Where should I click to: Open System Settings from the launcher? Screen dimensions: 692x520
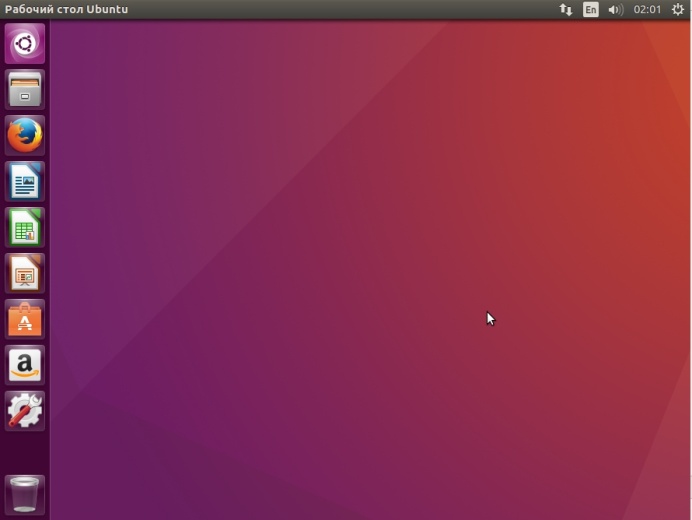click(x=25, y=411)
